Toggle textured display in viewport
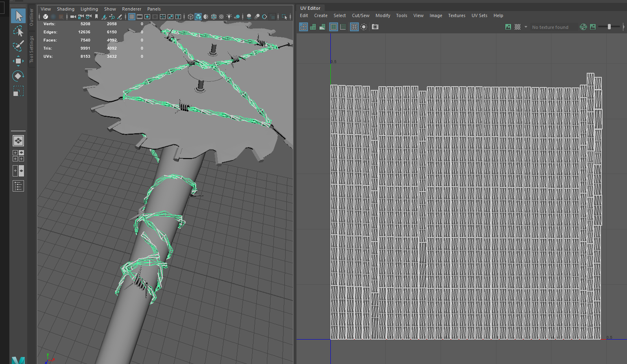The height and width of the screenshot is (364, 627). pyautogui.click(x=221, y=17)
